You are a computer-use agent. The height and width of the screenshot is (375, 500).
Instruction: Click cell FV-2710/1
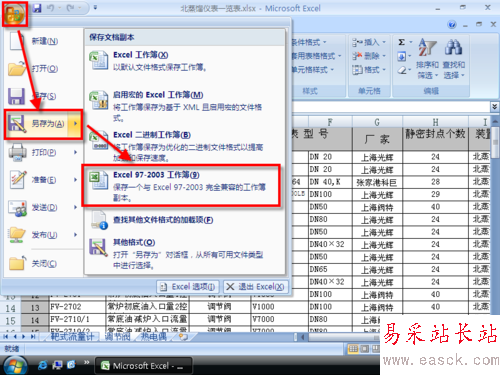pos(77,319)
